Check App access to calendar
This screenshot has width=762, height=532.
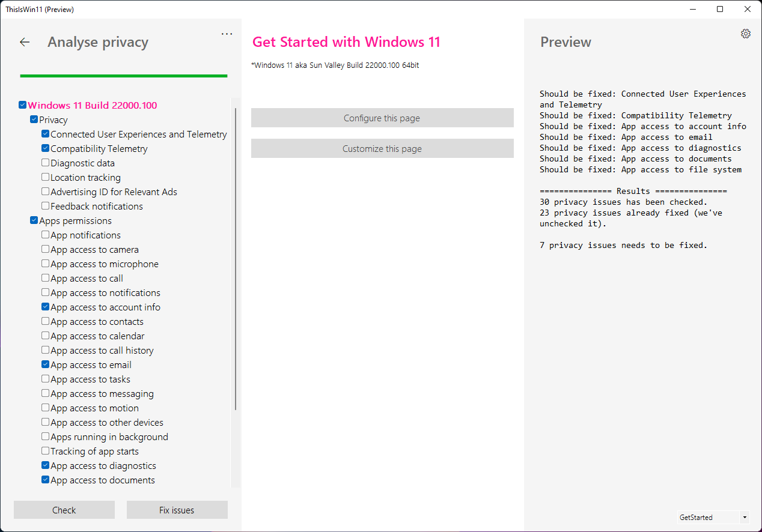[x=46, y=336]
